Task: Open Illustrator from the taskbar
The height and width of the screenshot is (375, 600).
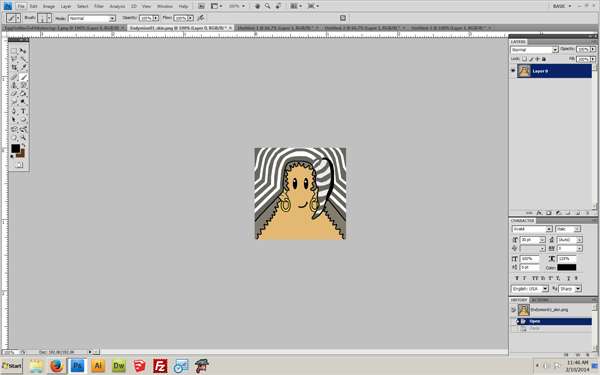Action: (98, 366)
